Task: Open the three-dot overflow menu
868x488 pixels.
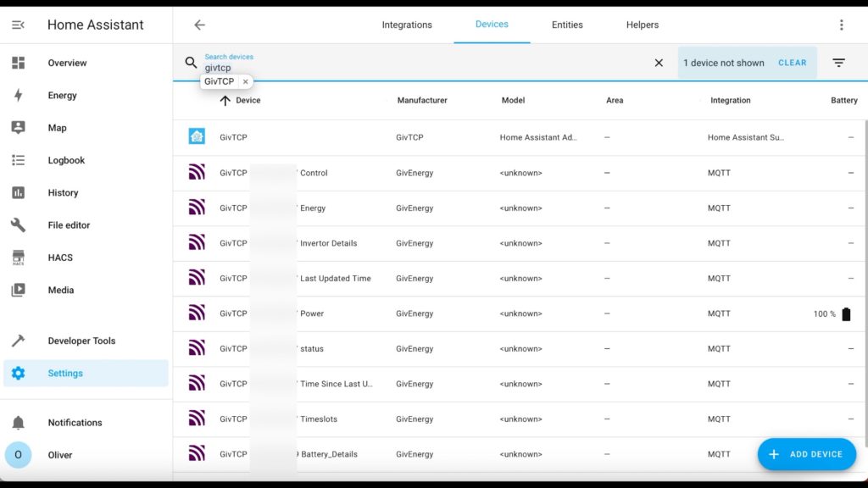Action: pos(841,25)
